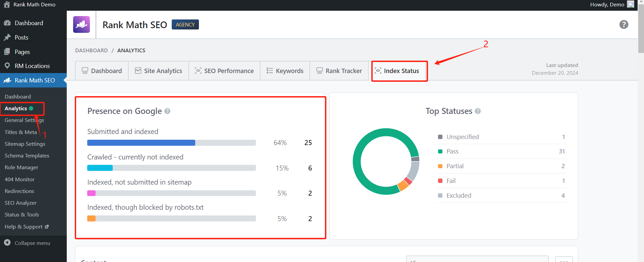
Task: Open the Rank Tracker tab
Action: click(x=339, y=71)
